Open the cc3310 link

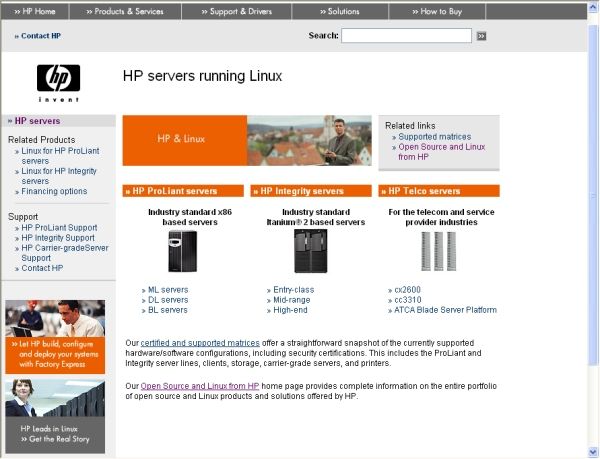(408, 300)
